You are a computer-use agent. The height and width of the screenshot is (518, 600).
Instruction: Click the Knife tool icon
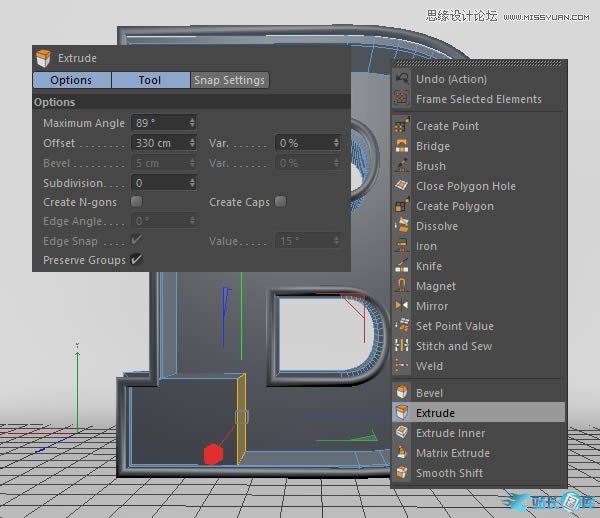click(x=402, y=266)
